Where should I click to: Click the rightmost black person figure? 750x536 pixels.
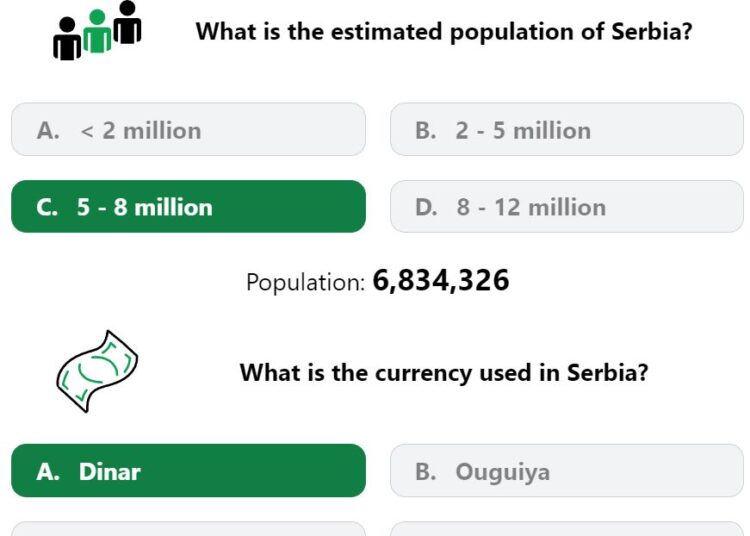click(x=127, y=22)
